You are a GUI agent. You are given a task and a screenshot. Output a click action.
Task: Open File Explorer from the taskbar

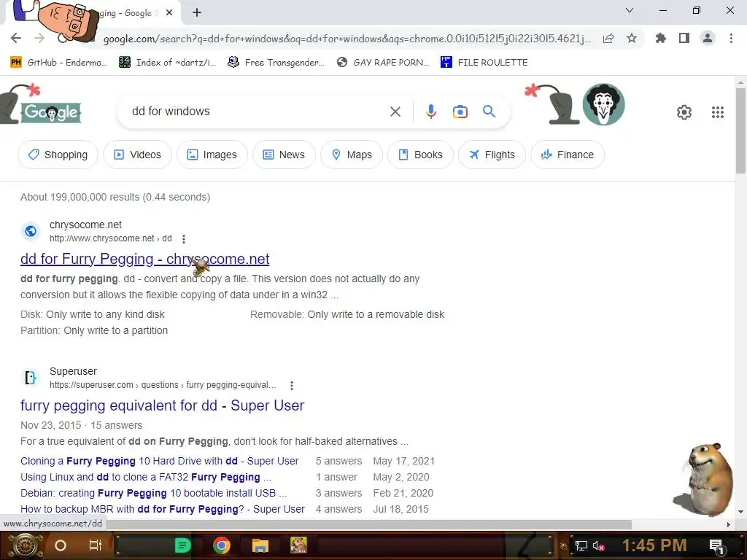click(x=260, y=545)
